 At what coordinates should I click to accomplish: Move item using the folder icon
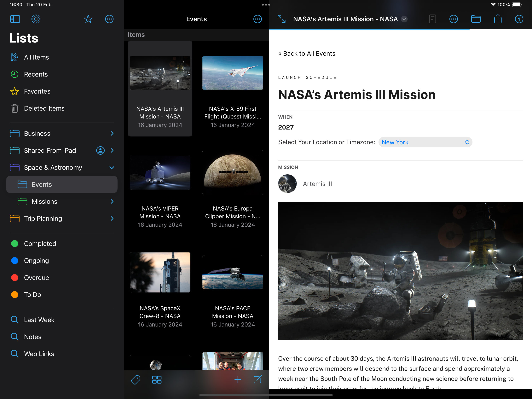point(476,19)
